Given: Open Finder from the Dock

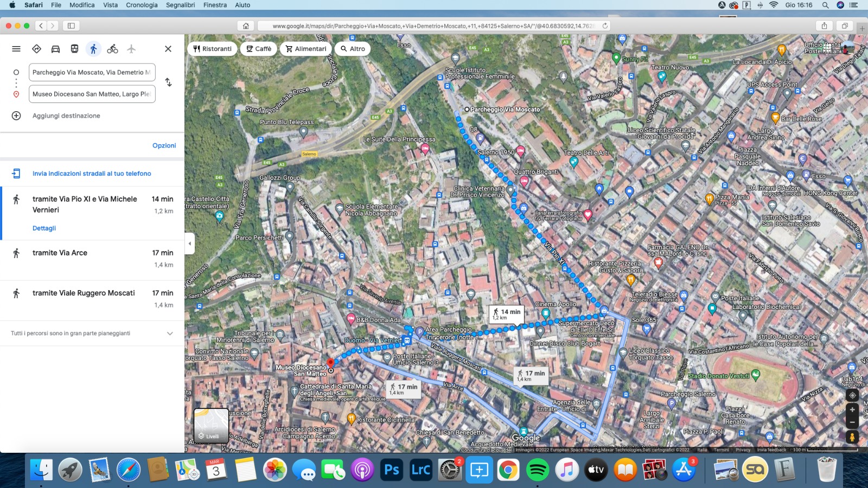Looking at the screenshot, I should (41, 470).
